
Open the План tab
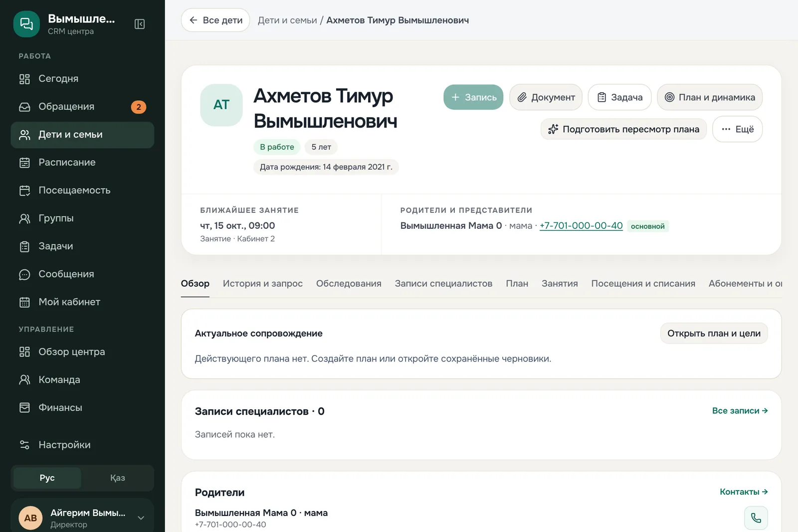coord(517,284)
